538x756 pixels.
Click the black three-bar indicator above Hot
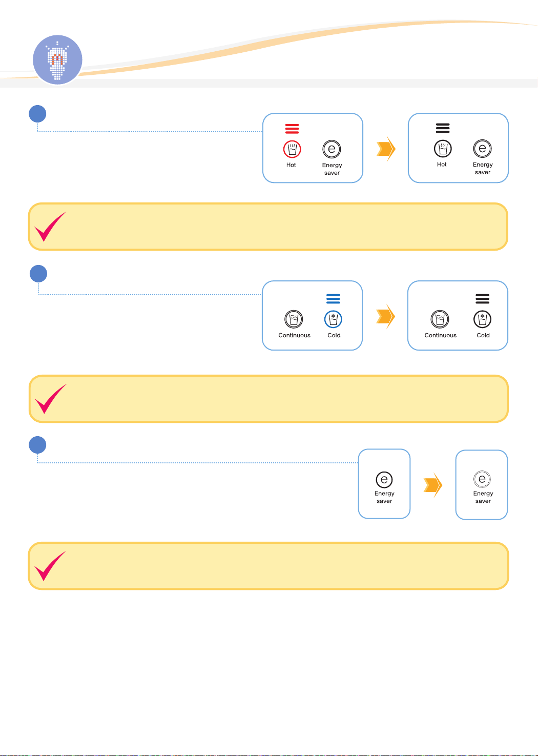click(x=443, y=128)
